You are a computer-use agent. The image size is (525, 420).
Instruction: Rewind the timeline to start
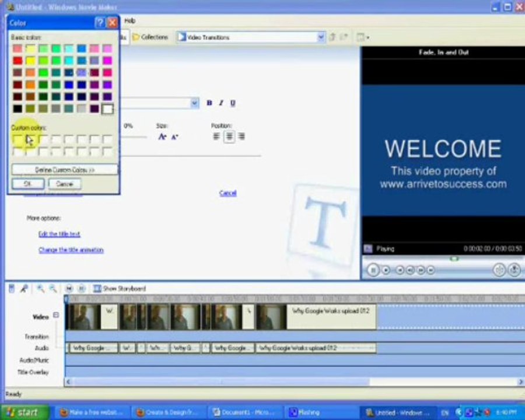(x=69, y=288)
